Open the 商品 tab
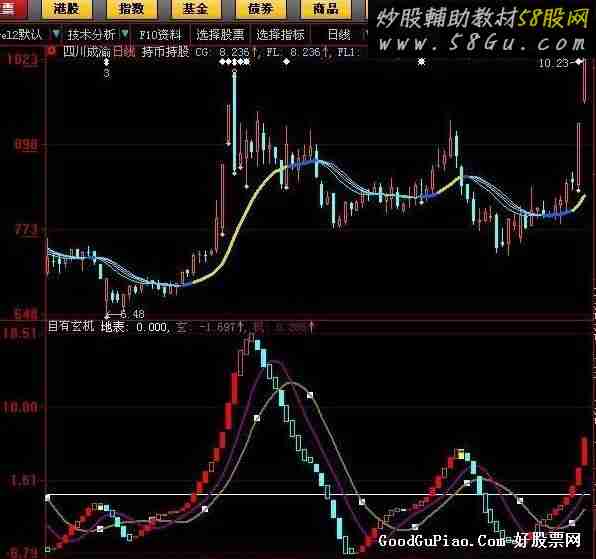 pyautogui.click(x=325, y=8)
